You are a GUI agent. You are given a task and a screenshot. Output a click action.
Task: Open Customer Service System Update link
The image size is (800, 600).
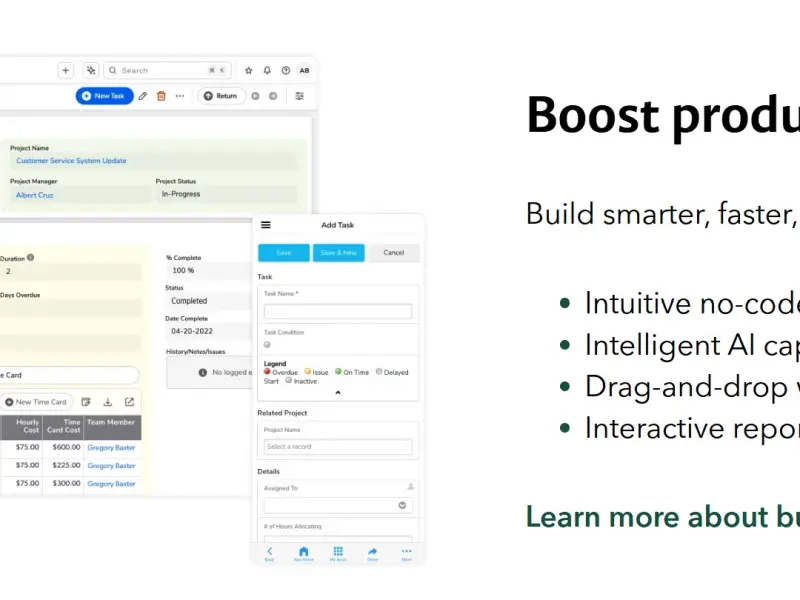click(71, 161)
